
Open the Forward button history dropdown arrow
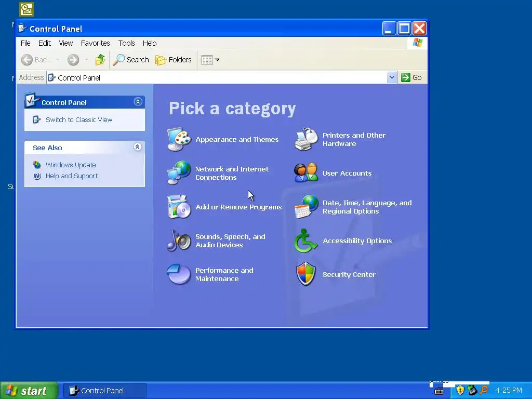coord(87,60)
